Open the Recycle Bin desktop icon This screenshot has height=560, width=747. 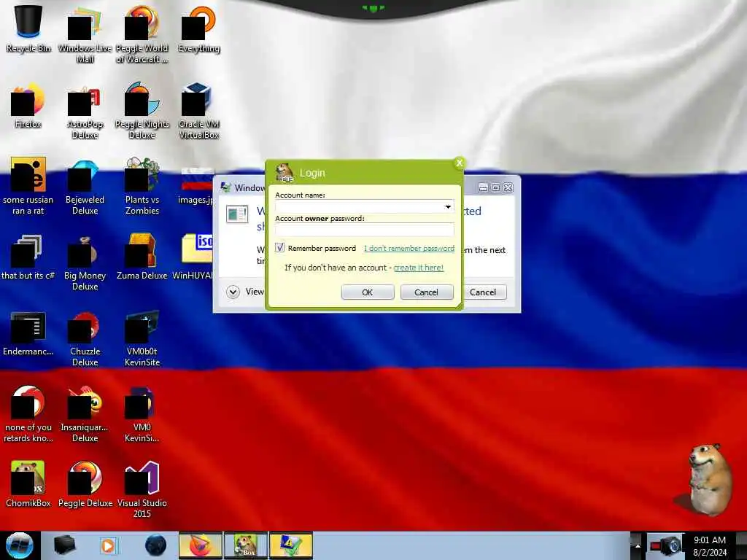[28, 28]
